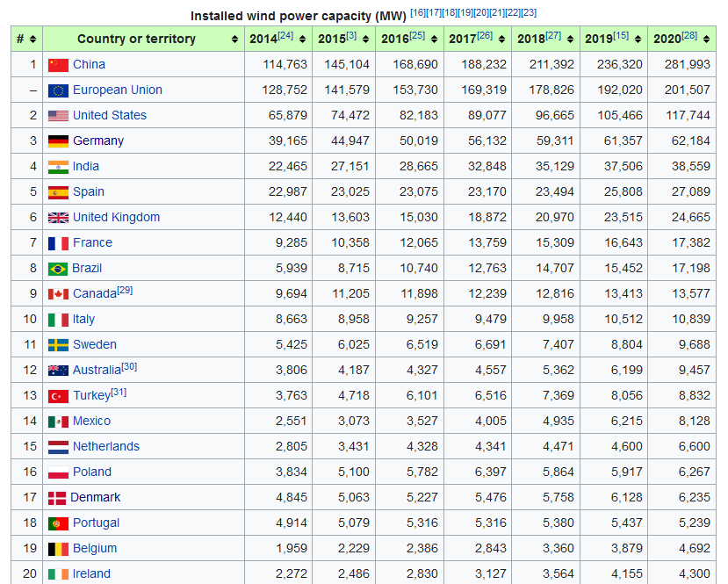Sort by Country or territory column
Viewport: 728px width, 584px height.
235,40
